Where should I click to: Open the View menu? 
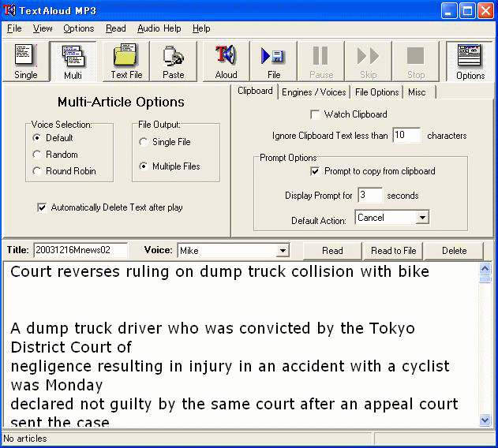point(43,28)
